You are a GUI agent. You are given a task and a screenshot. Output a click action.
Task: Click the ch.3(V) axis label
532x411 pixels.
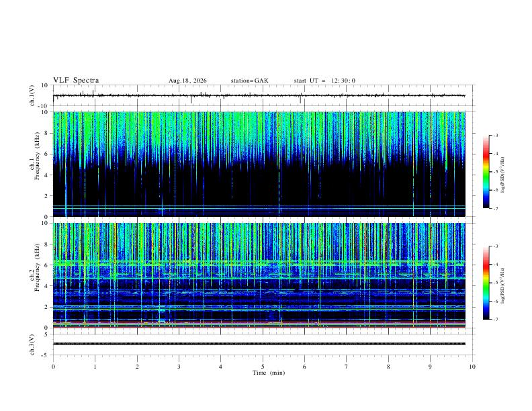pyautogui.click(x=32, y=345)
